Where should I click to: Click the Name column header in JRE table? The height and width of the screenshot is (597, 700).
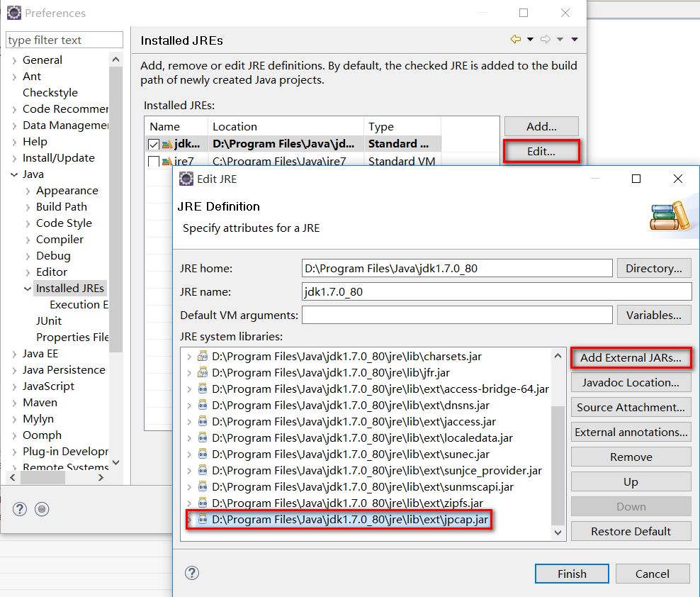tap(177, 126)
